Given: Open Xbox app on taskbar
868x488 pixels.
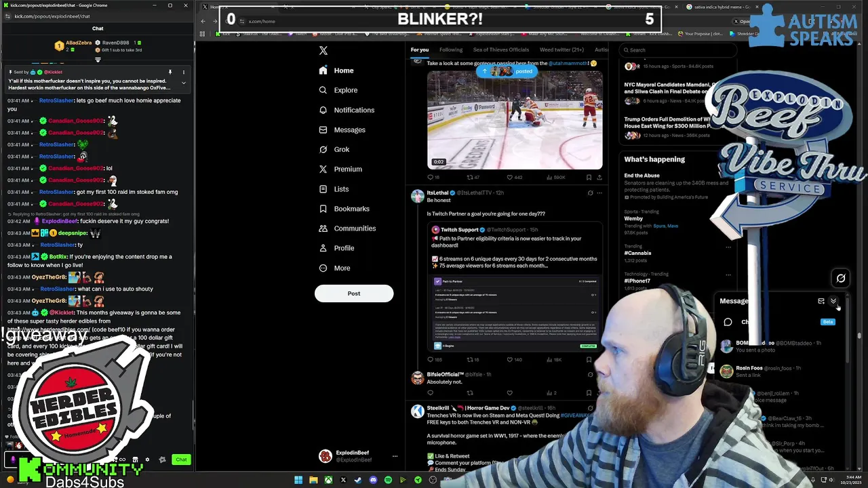Looking at the screenshot, I should tap(328, 480).
